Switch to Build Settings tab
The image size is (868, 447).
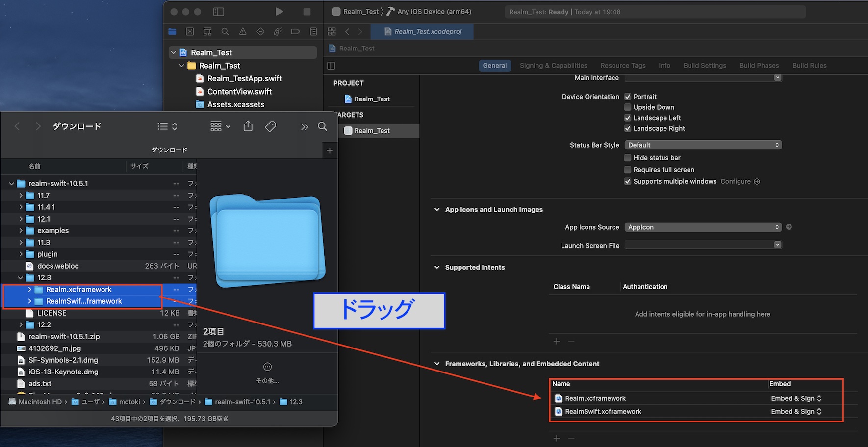point(705,66)
